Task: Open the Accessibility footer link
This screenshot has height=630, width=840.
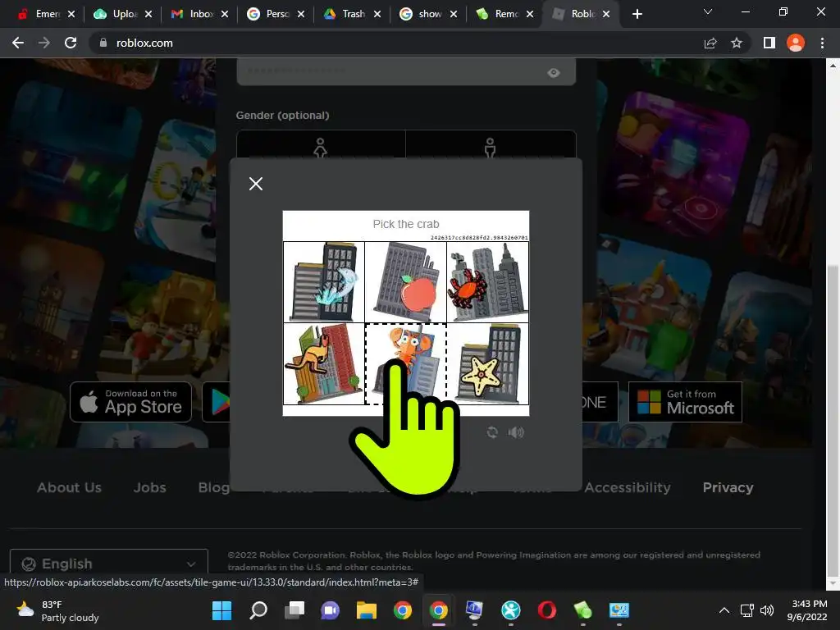Action: tap(628, 487)
